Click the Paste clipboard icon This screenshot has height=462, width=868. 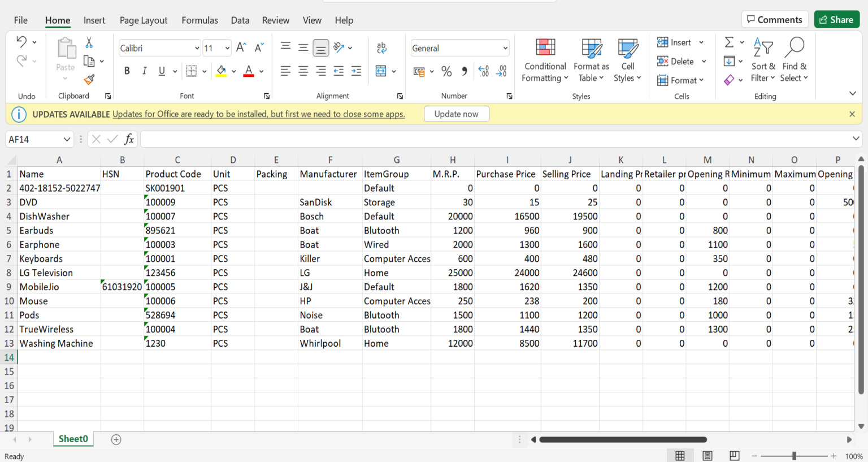66,49
